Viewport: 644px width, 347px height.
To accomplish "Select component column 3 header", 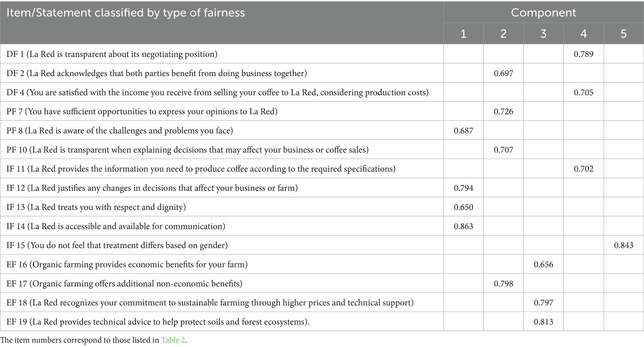I will point(543,34).
